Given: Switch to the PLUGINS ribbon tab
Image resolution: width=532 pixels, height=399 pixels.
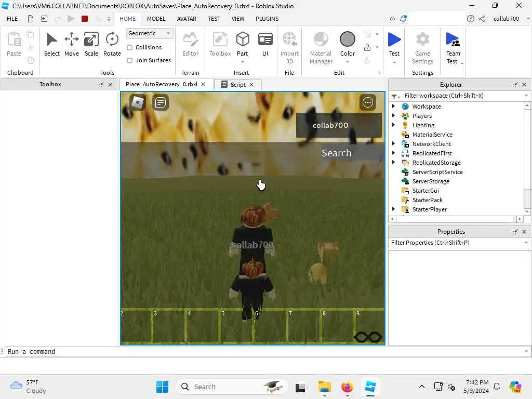Looking at the screenshot, I should tap(267, 19).
